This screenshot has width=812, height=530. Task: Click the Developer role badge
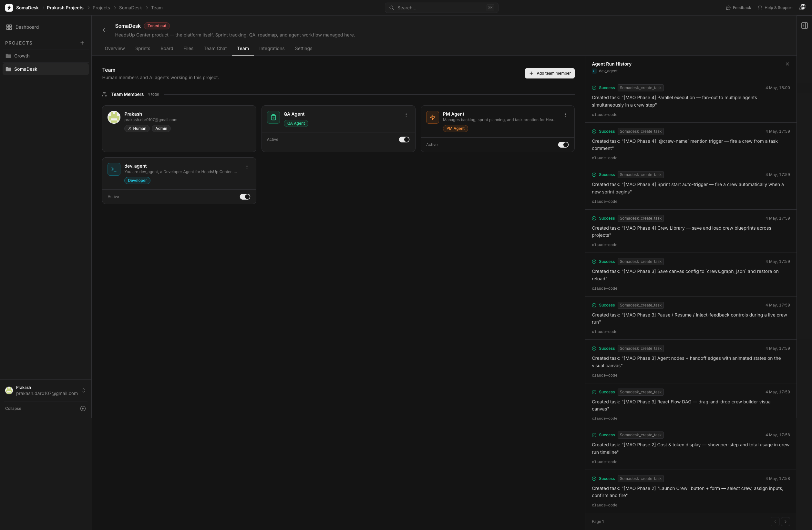coord(137,181)
